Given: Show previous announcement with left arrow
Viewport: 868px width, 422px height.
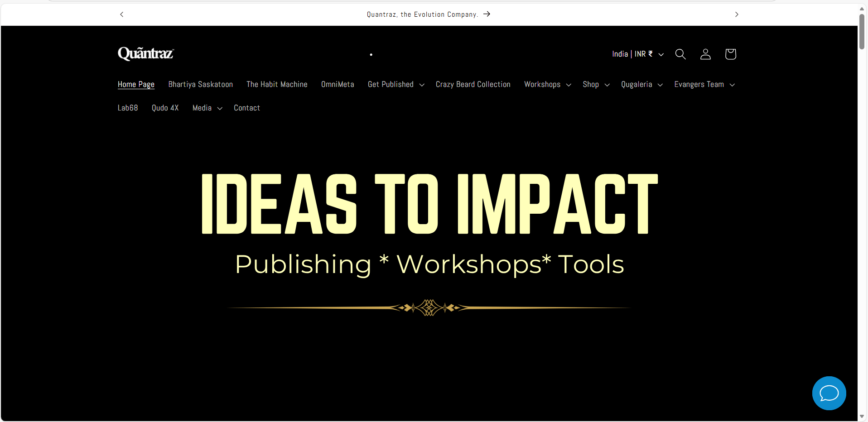Looking at the screenshot, I should click(121, 14).
